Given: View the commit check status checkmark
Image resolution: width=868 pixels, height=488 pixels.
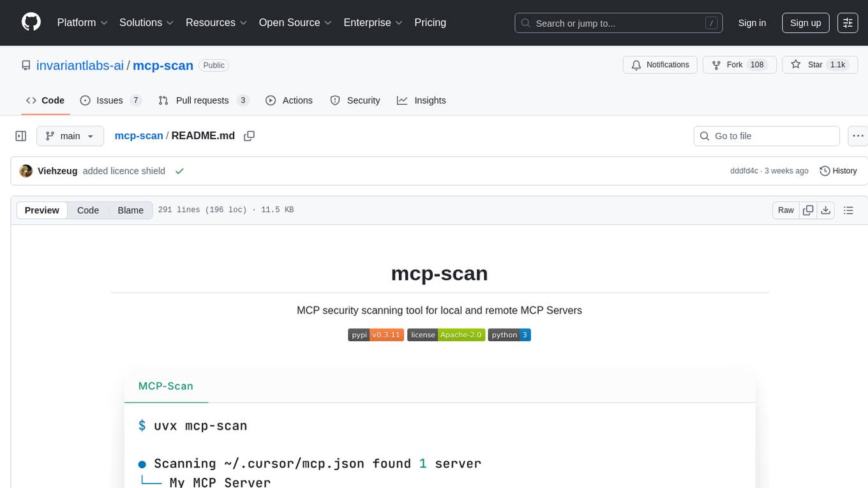Looking at the screenshot, I should coord(179,171).
